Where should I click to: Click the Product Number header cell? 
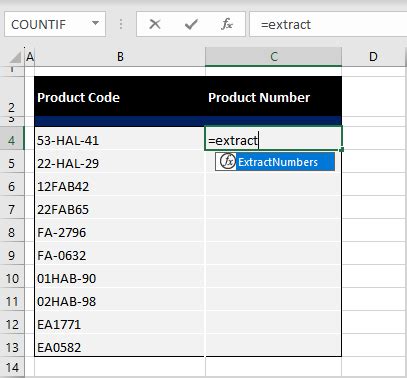point(273,97)
